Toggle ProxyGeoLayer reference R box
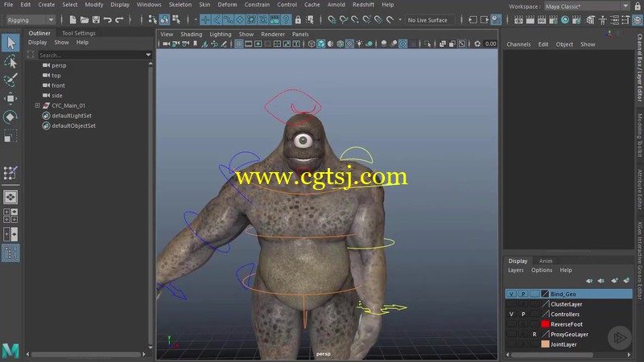 pyautogui.click(x=535, y=334)
